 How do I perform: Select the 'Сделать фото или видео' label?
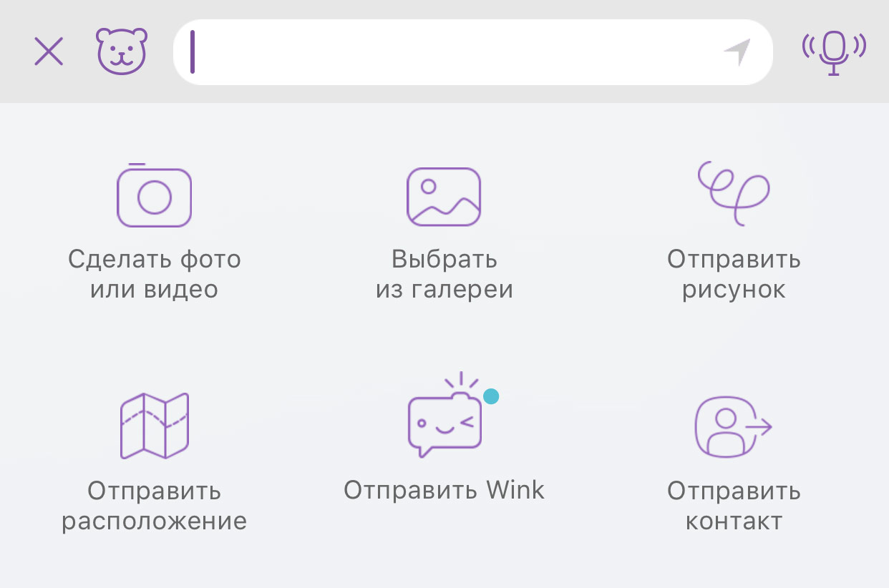point(155,274)
